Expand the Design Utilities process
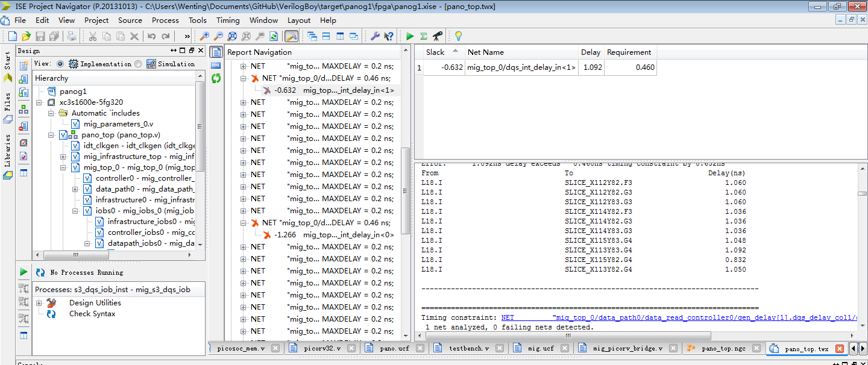Viewport: 868px width, 365px height. (39, 303)
